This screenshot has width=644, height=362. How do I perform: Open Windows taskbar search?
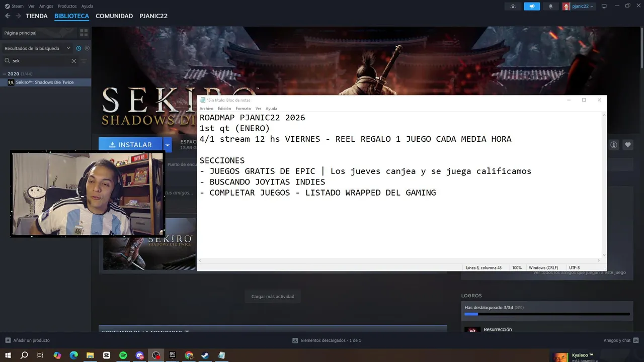coord(24,355)
